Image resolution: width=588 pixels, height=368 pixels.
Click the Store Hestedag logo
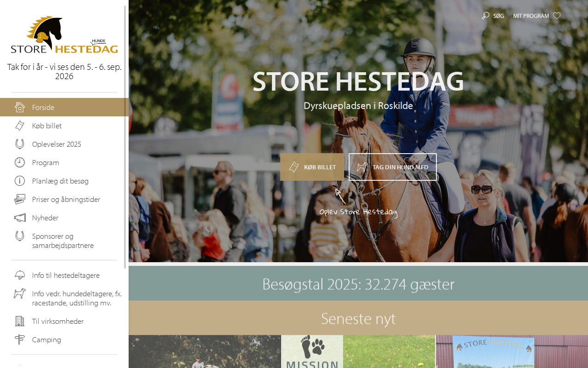tap(64, 35)
